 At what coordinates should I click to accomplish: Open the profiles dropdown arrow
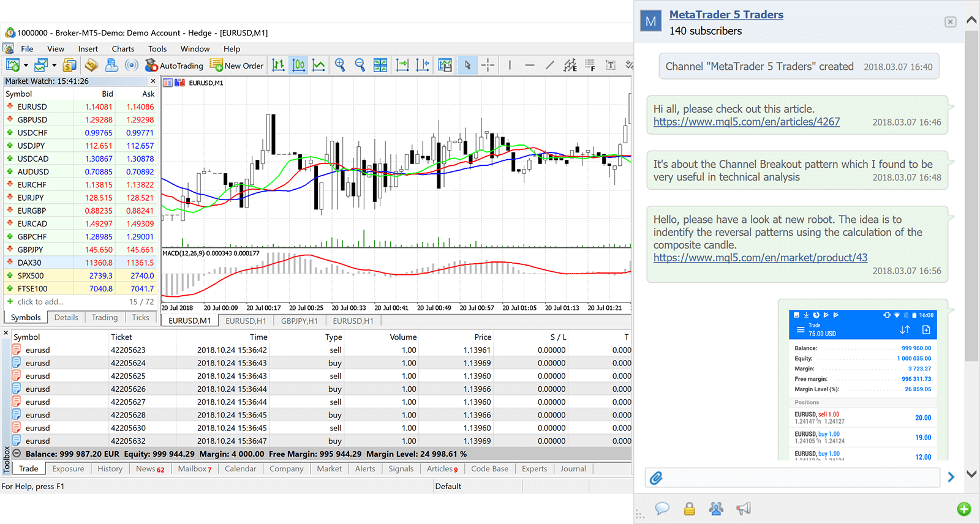(54, 65)
